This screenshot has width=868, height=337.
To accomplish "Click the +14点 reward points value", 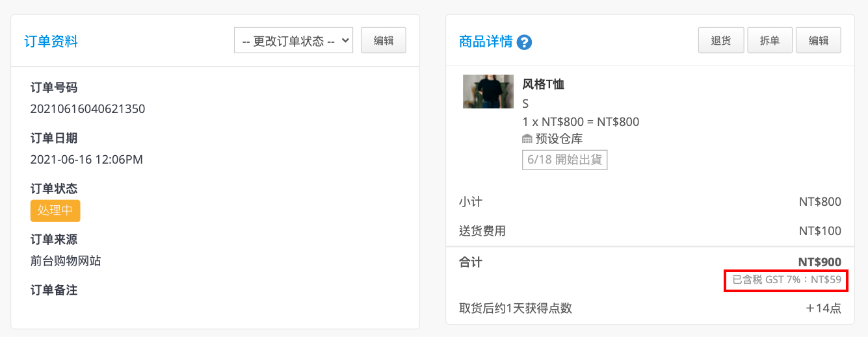I will pos(823,308).
